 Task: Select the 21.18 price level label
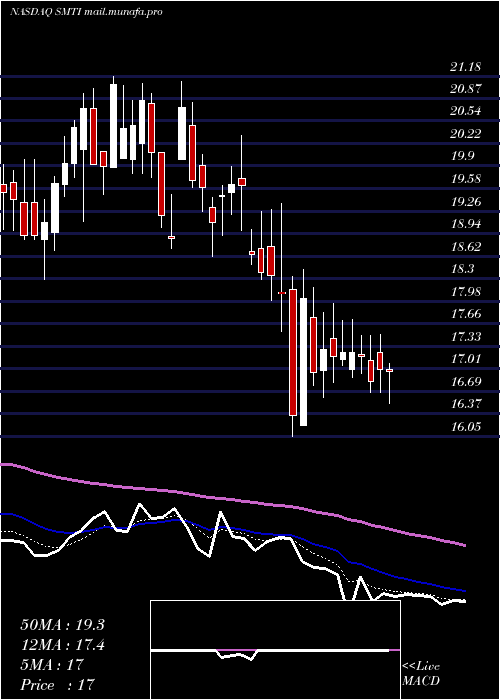pos(465,67)
